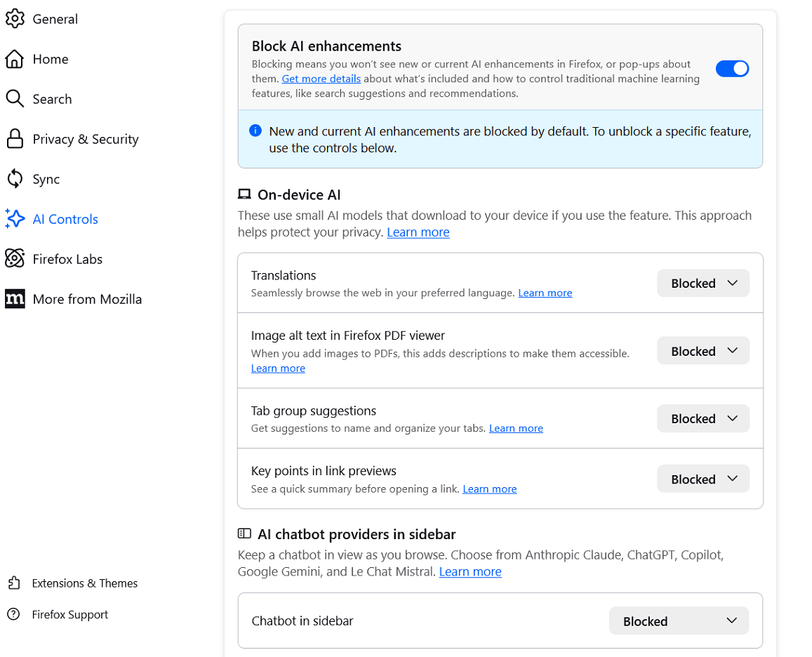The height and width of the screenshot is (657, 812).
Task: Click the Extensions & Themes puzzle icon
Action: [14, 583]
